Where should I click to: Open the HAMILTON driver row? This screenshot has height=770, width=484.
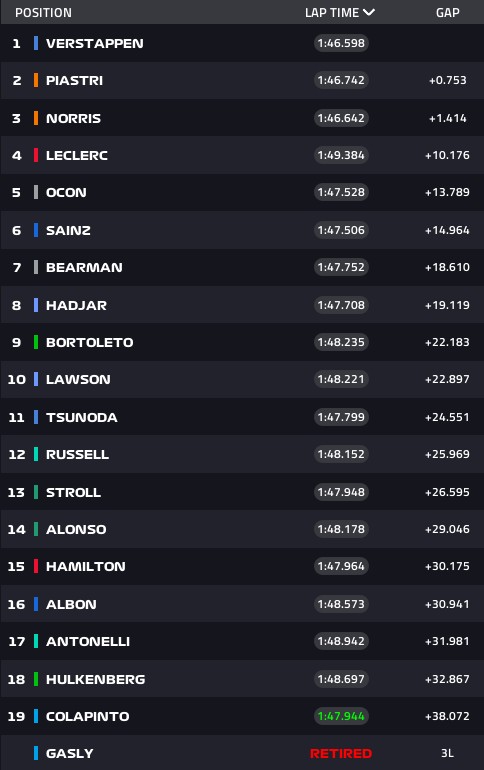[242, 566]
